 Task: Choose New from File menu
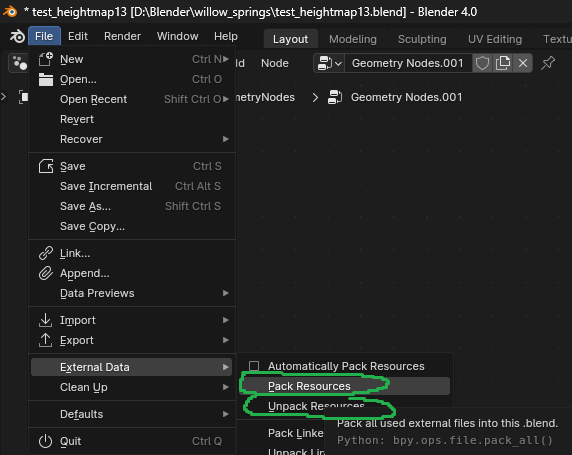[x=132, y=59]
